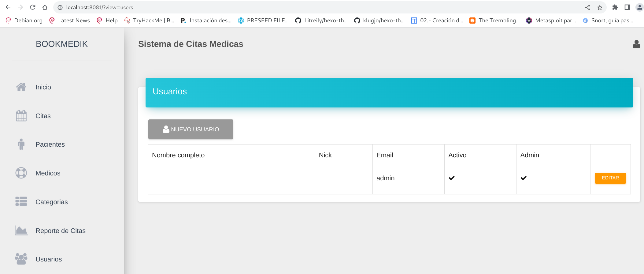This screenshot has width=644, height=274.
Task: Open Citas via the calendar icon
Action: (21, 116)
